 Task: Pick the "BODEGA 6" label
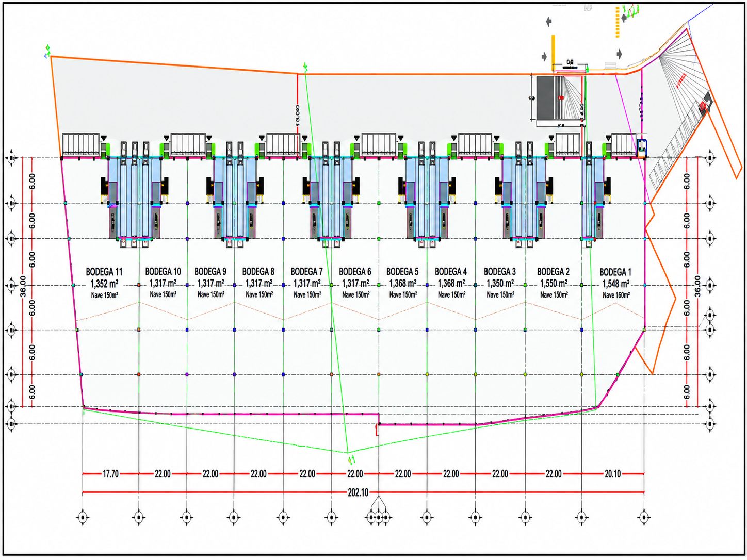pos(355,271)
